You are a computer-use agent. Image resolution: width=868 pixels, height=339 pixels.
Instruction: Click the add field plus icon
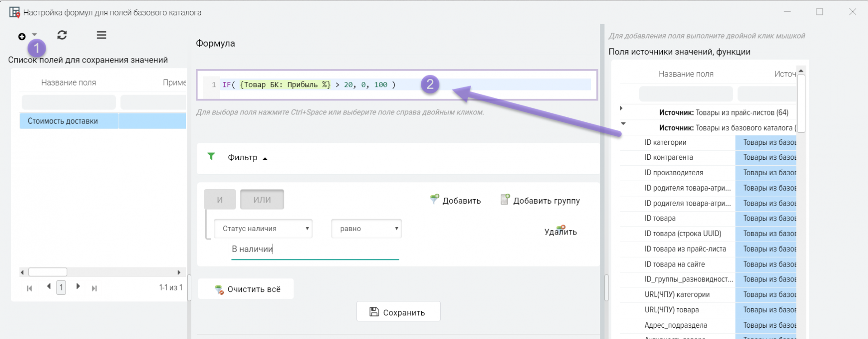point(22,37)
